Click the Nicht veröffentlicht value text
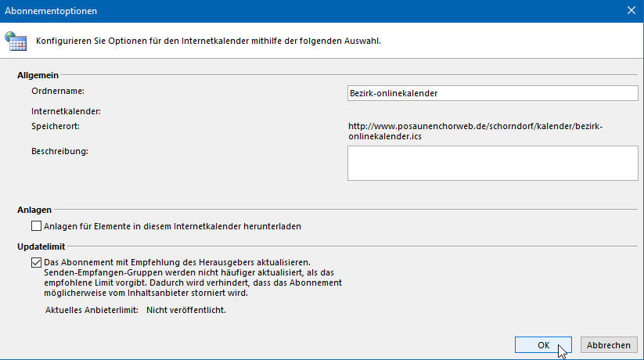 coord(186,310)
